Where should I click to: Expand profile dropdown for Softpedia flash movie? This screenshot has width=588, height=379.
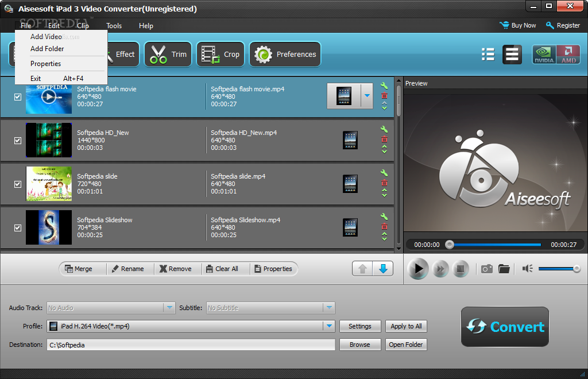367,96
